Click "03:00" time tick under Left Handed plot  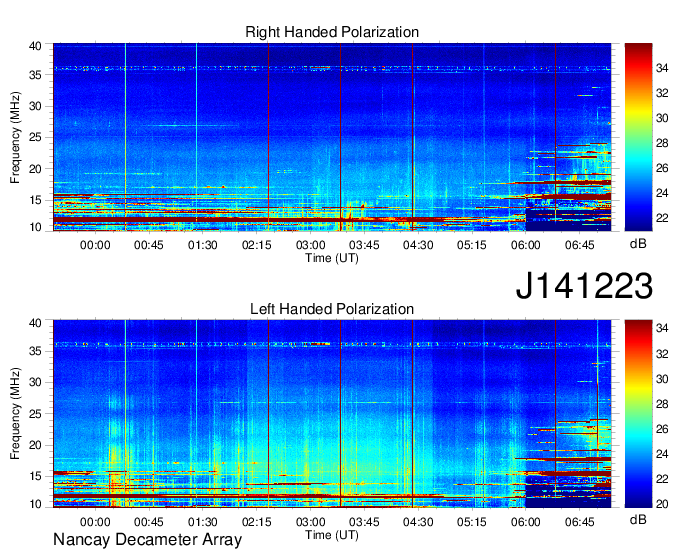(x=311, y=522)
